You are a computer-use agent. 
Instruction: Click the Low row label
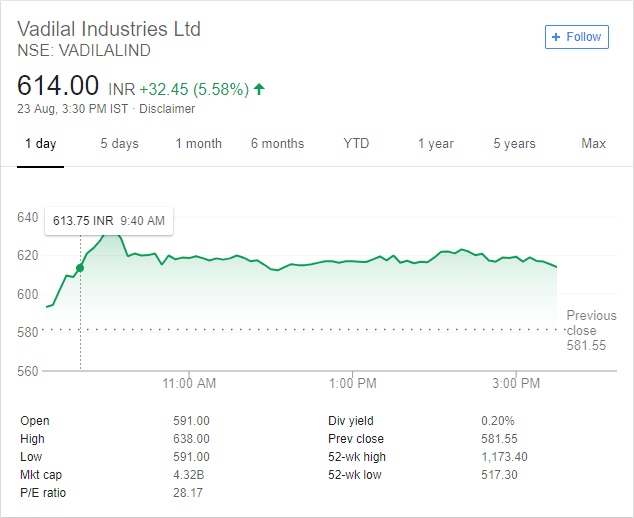31,457
